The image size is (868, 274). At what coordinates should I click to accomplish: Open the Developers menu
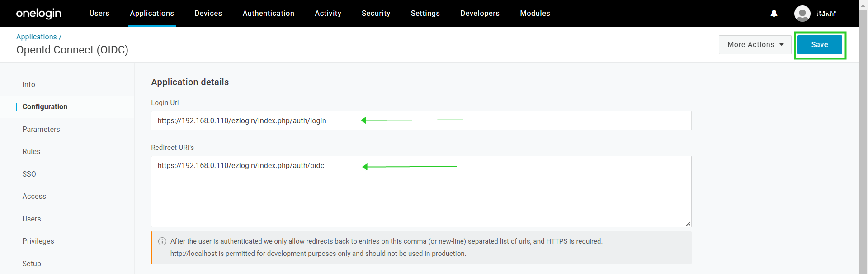pos(480,14)
